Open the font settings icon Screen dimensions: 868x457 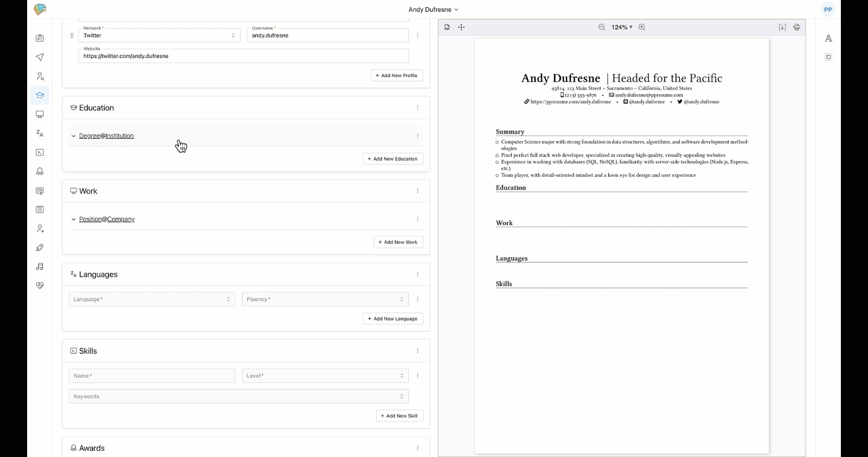coord(828,38)
